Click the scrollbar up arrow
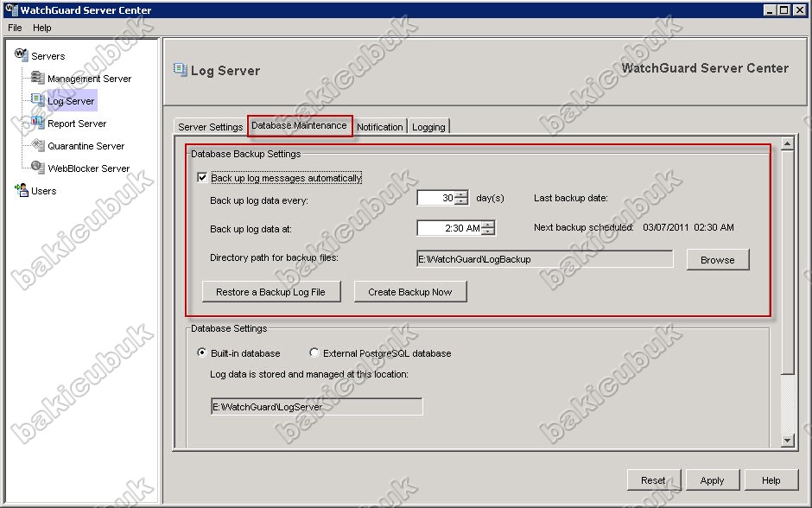The height and width of the screenshot is (508, 812). [x=787, y=143]
